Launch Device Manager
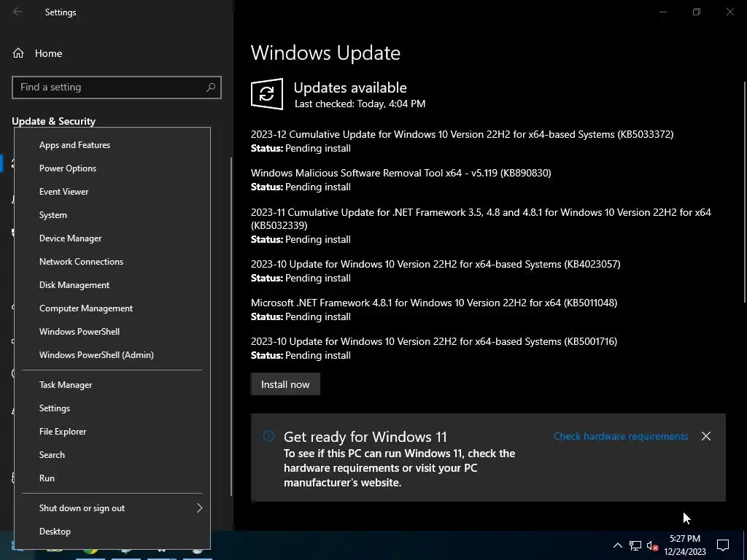The image size is (747, 560). click(x=112, y=238)
